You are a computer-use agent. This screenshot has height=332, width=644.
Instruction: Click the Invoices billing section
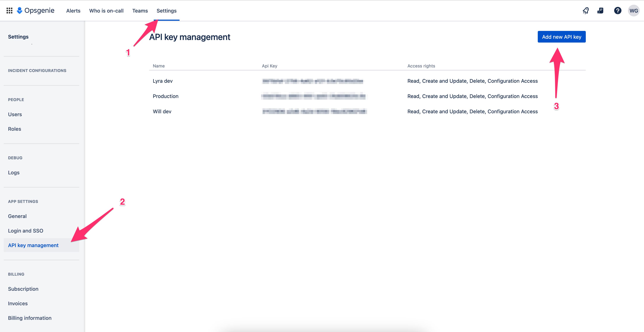18,303
